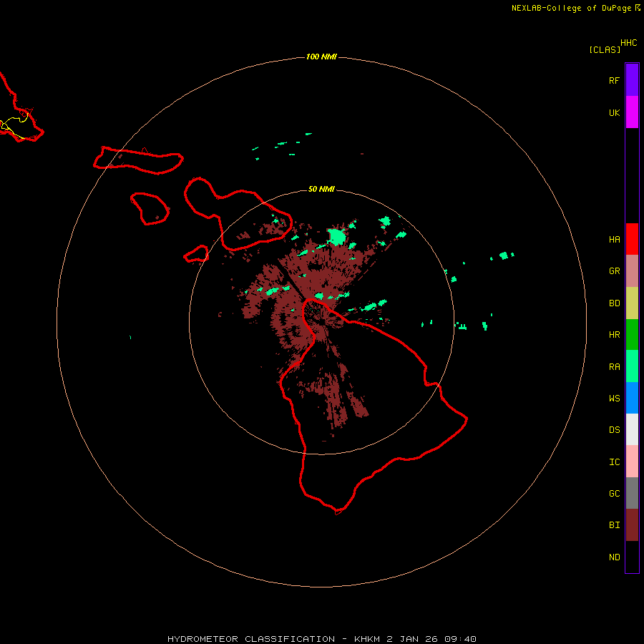Click the IC light pink legend swatch
Viewport: 644px width, 644px height.
tap(632, 462)
